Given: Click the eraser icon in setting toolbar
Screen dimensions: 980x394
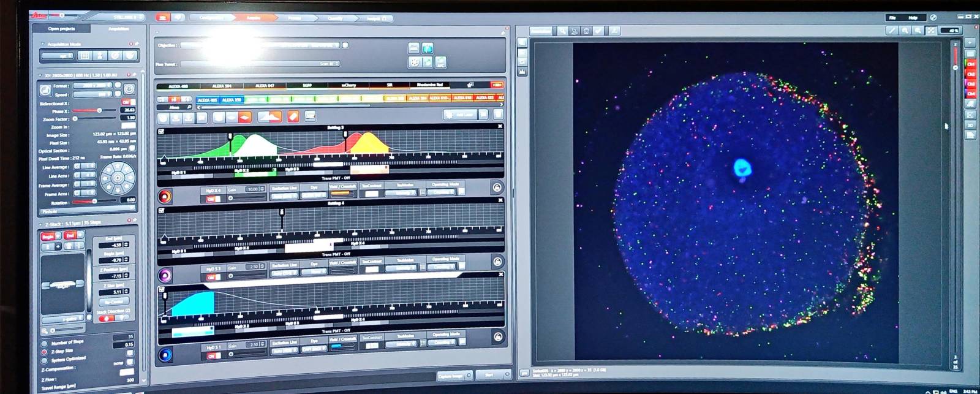Looking at the screenshot, I should pos(293,116).
